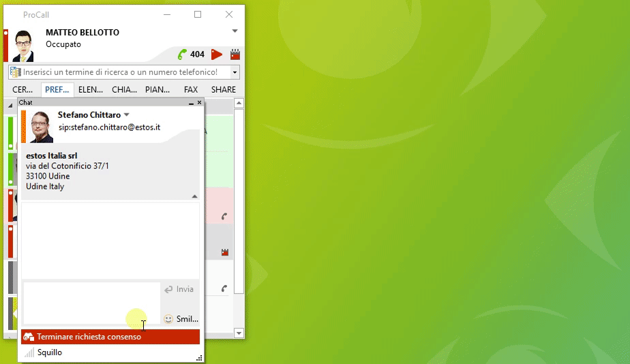Maximize the ProCall window
Viewport: 630px width, 364px height.
click(198, 14)
